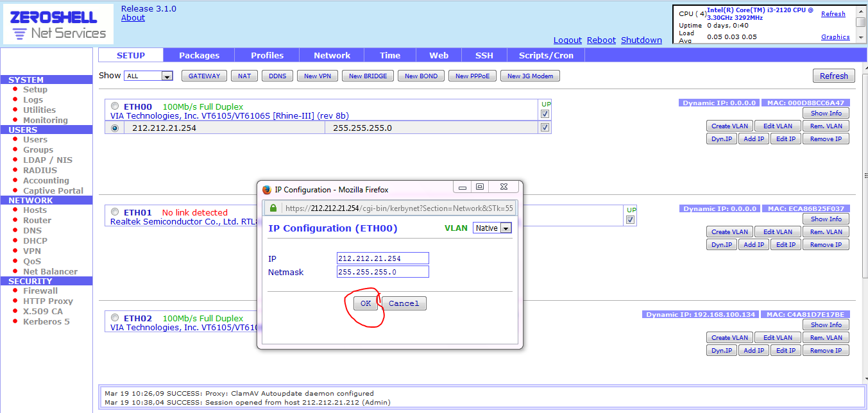Open Firewall in the SECURITY sidebar
Screen dimensions: 868x413
point(40,291)
